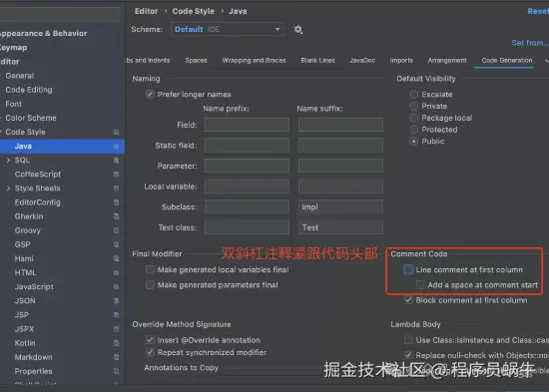This screenshot has height=392, width=549.
Task: Click the scope icon beside Markdown
Action: pyautogui.click(x=116, y=357)
